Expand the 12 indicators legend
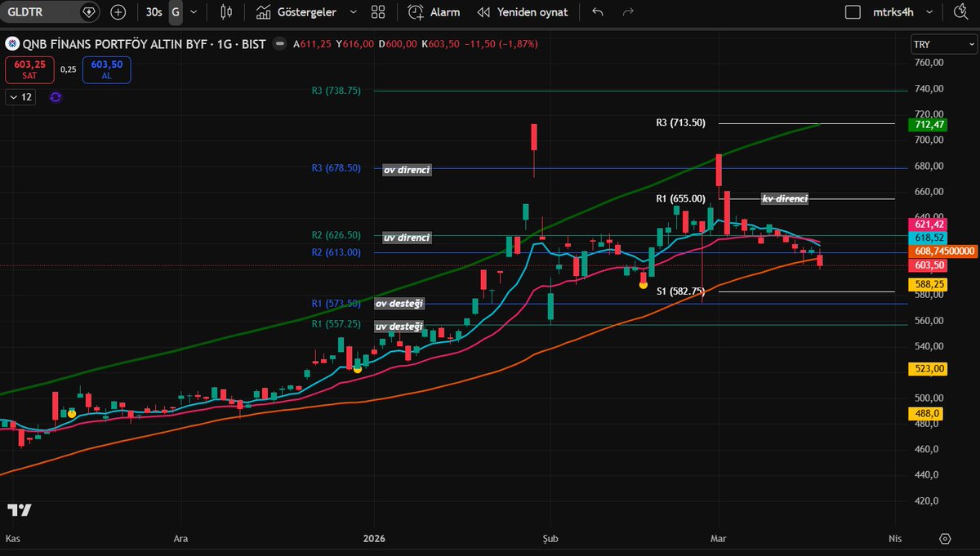The width and height of the screenshot is (980, 556). coord(21,97)
